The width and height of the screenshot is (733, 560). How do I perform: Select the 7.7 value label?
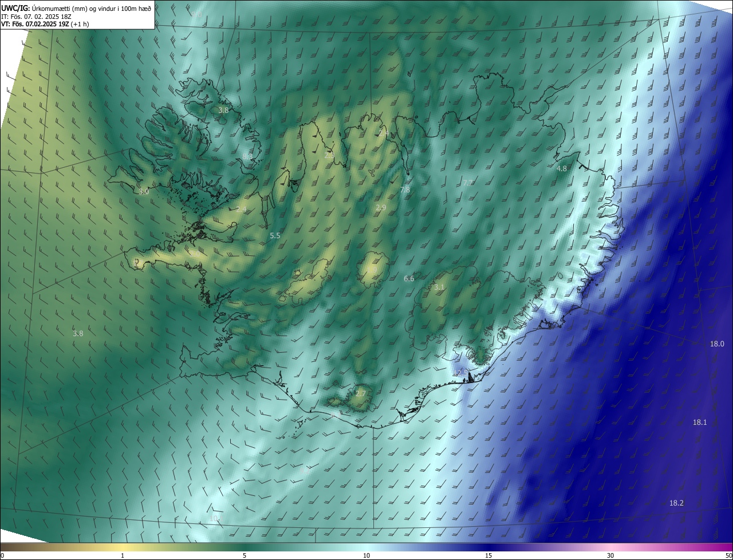[468, 183]
